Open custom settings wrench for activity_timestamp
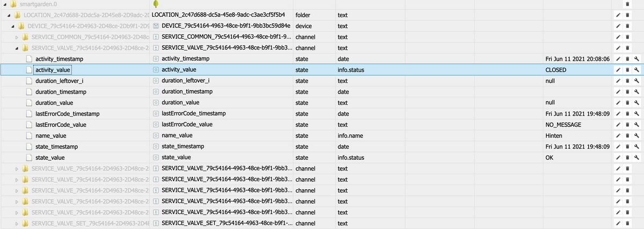644x229 pixels. pos(636,59)
